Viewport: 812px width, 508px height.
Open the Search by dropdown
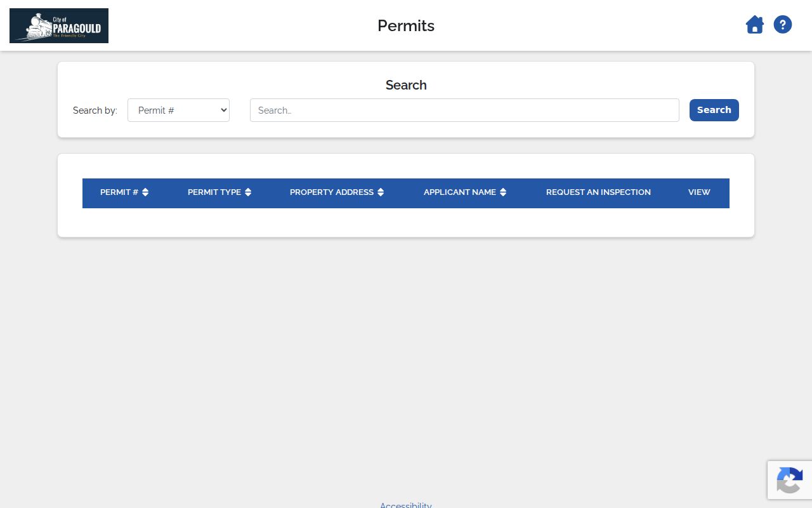click(x=178, y=110)
